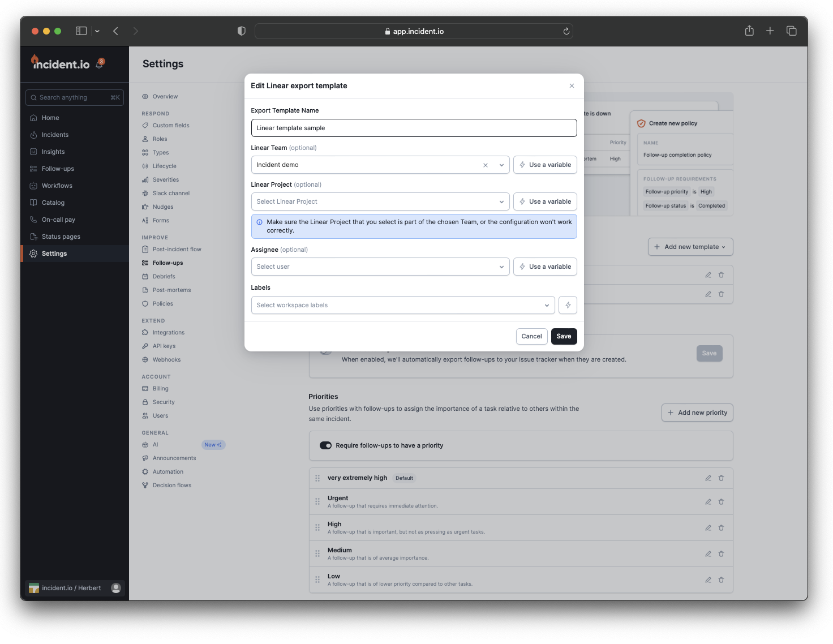Screen dimensions: 833x644
Task: Open the Assignee Select user dropdown
Action: (380, 267)
